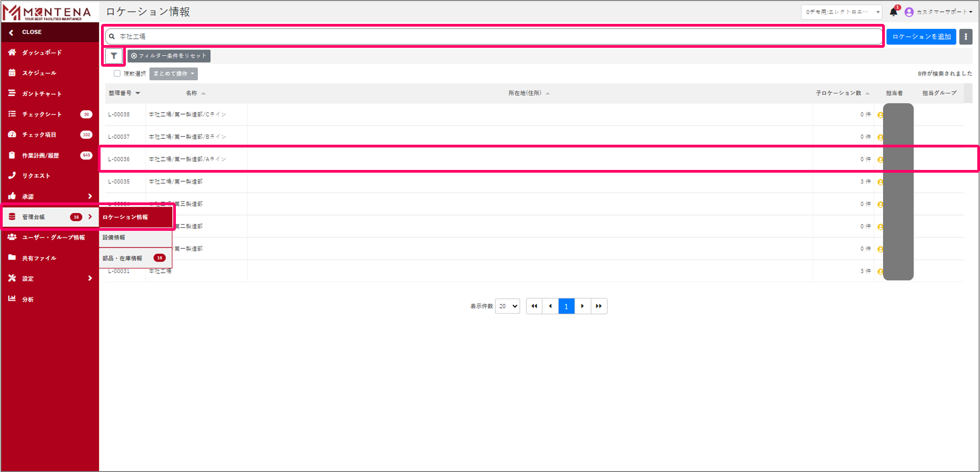Click the next page arrow
The image size is (980, 472).
pyautogui.click(x=582, y=306)
